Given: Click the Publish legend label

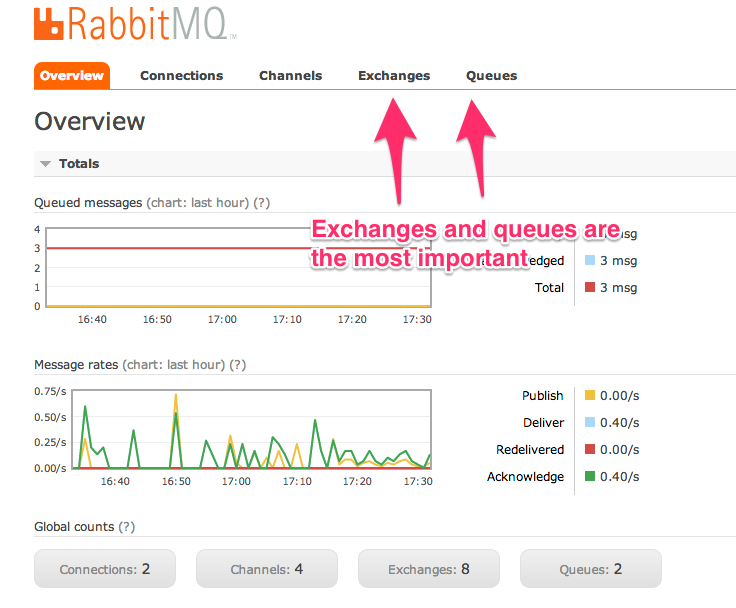Looking at the screenshot, I should click(x=543, y=396).
